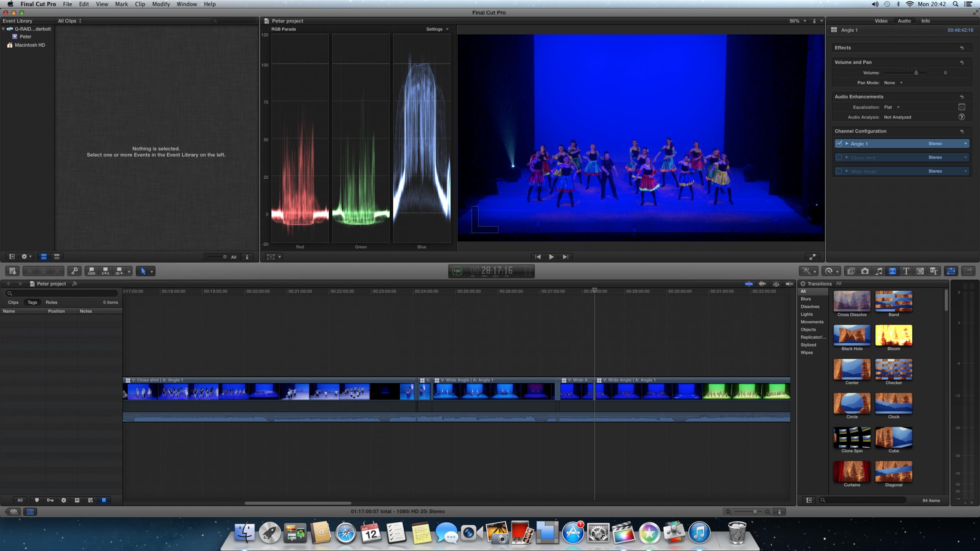Select the Roles tab in Timeline Index
980x551 pixels.
pyautogui.click(x=51, y=302)
